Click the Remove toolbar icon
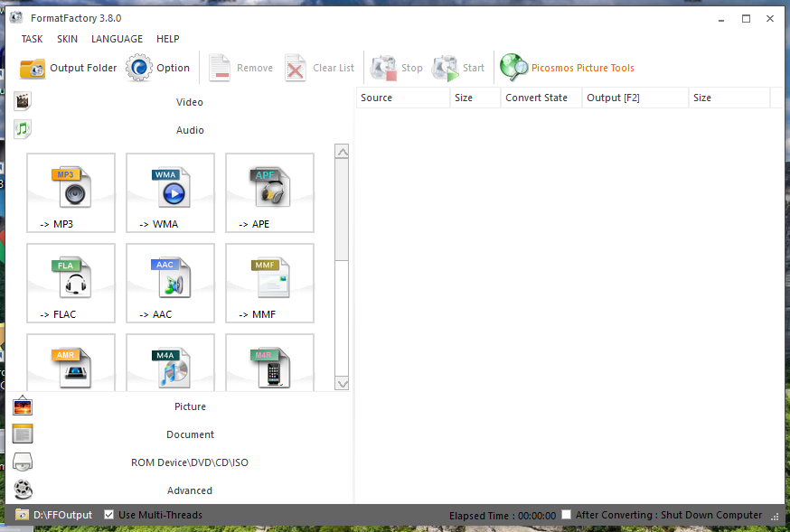Viewport: 790px width, 532px height. 219,68
